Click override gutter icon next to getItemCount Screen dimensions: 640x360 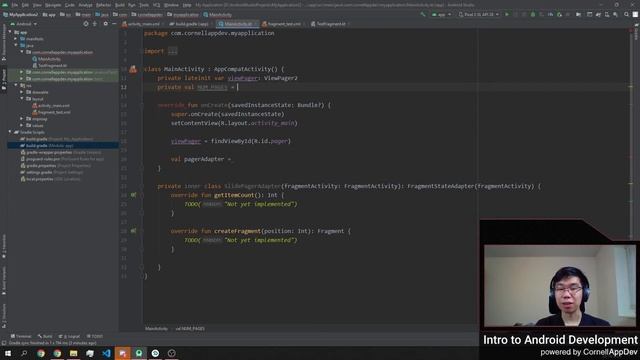133,195
